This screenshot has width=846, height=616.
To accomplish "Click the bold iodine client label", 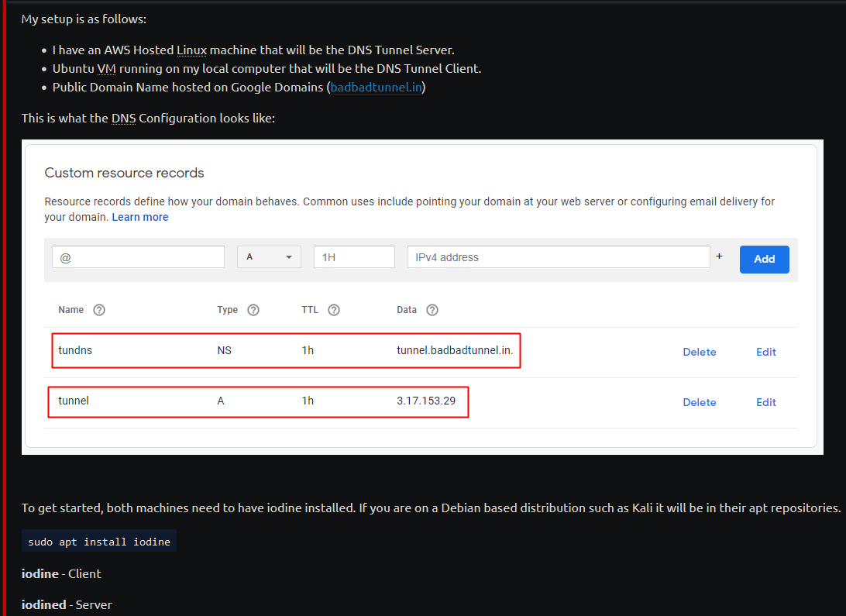I will [x=40, y=573].
